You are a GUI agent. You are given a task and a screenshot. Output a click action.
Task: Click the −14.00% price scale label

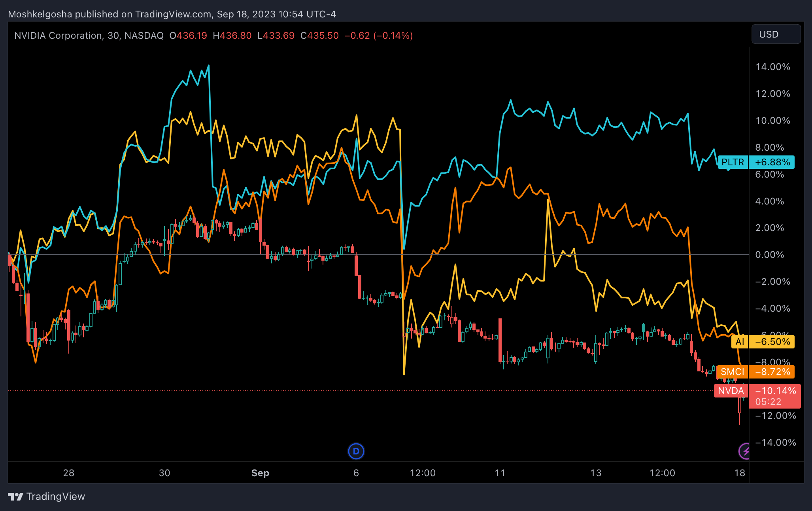pyautogui.click(x=776, y=443)
